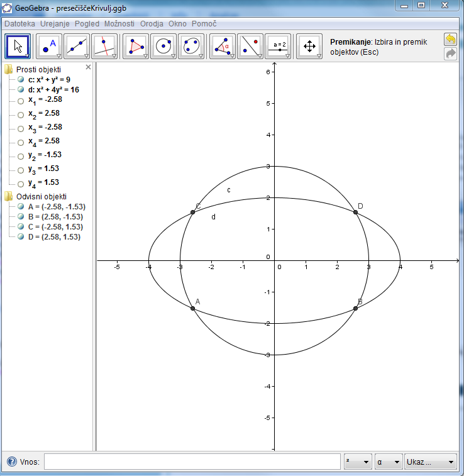The image size is (464, 476).
Task: Select the Move (Premikanje) arrow tool
Action: (18, 47)
